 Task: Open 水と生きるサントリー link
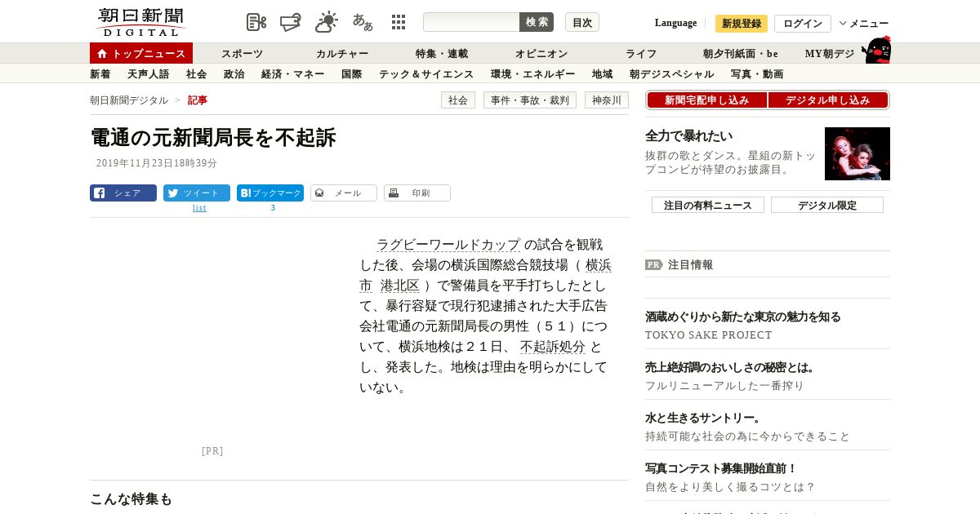point(704,418)
